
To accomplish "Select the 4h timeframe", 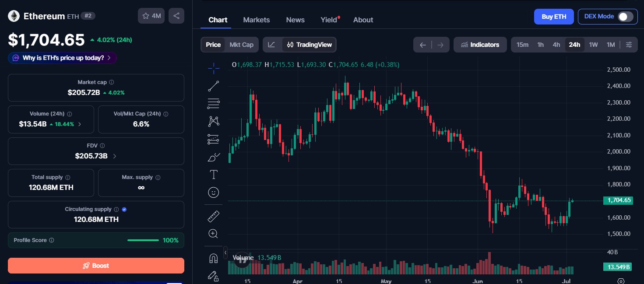I will [x=556, y=45].
